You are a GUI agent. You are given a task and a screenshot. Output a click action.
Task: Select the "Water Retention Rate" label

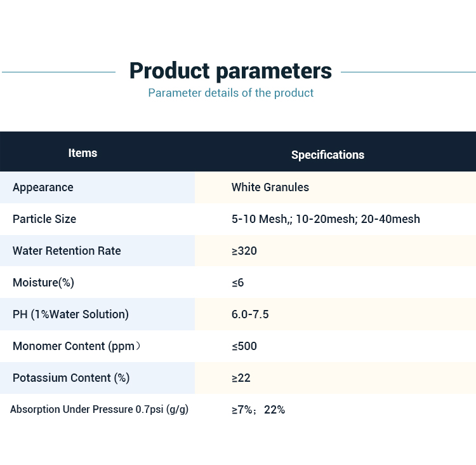point(67,251)
